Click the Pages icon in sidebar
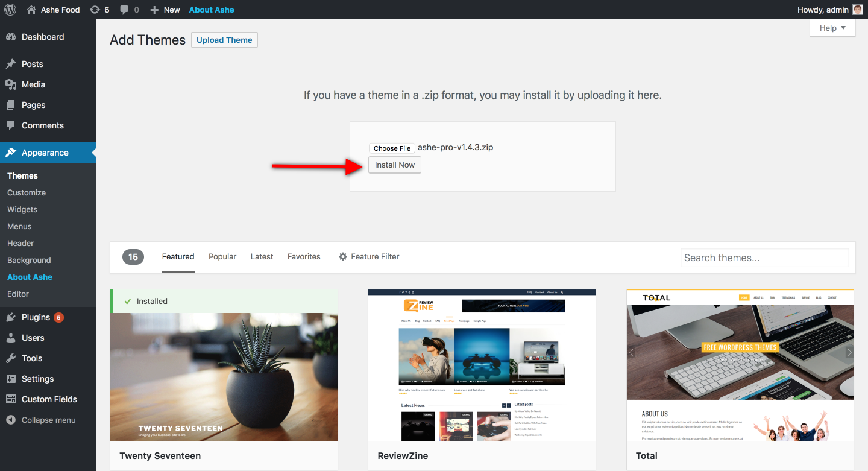The width and height of the screenshot is (868, 471). (11, 105)
